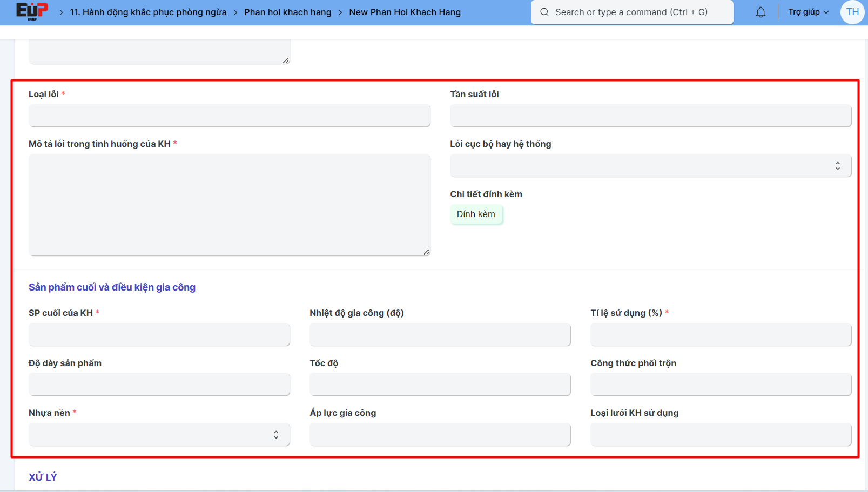This screenshot has height=492, width=868.
Task: Open the Nhựa nền select box
Action: tap(159, 435)
